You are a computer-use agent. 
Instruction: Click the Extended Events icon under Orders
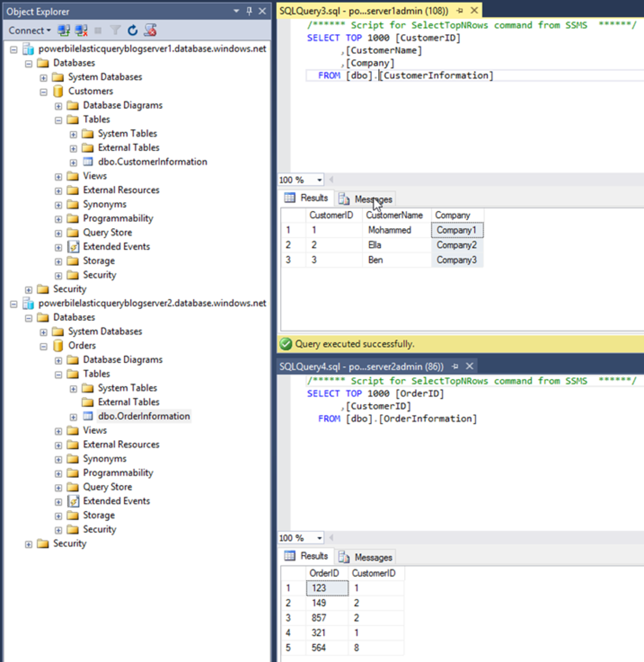tap(73, 501)
